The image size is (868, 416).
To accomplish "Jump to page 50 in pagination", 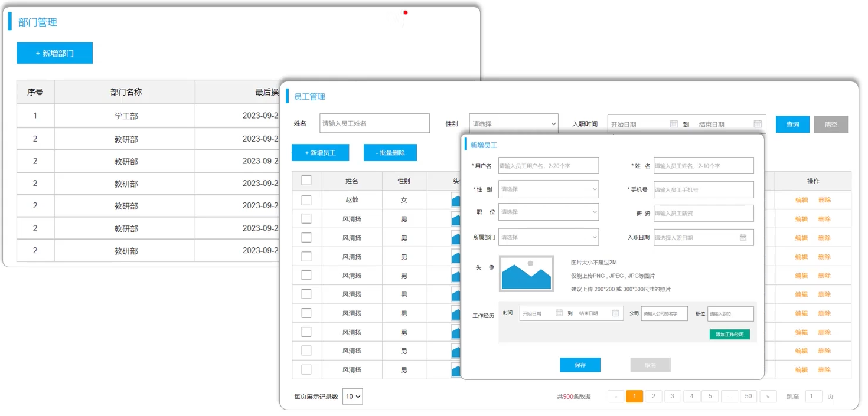I will (x=748, y=397).
